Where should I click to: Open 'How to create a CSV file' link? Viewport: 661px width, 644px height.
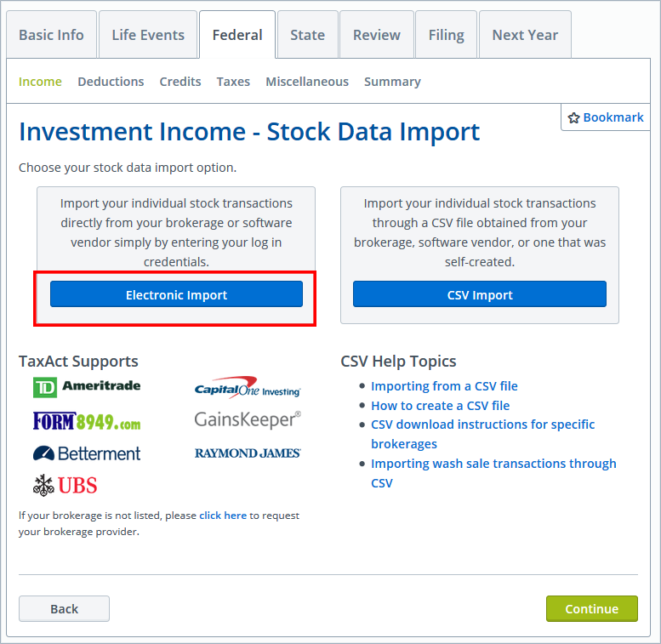[x=440, y=406]
